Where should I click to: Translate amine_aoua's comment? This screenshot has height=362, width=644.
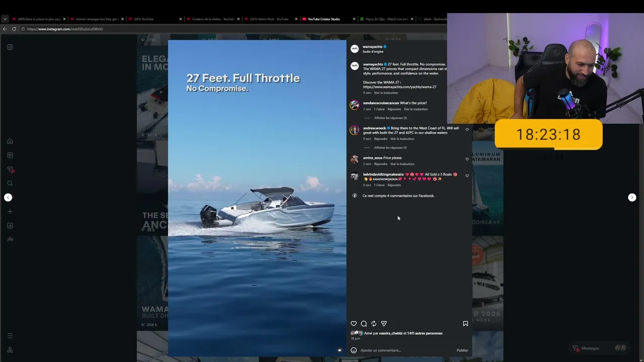click(x=403, y=164)
